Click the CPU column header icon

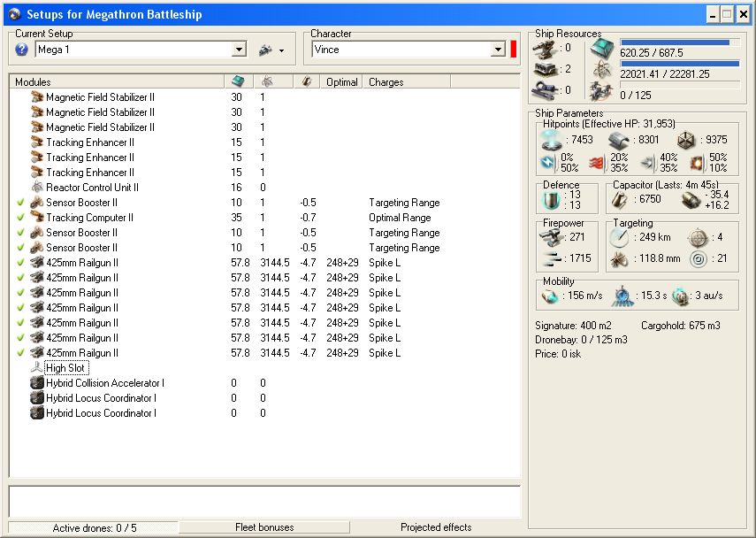point(237,81)
